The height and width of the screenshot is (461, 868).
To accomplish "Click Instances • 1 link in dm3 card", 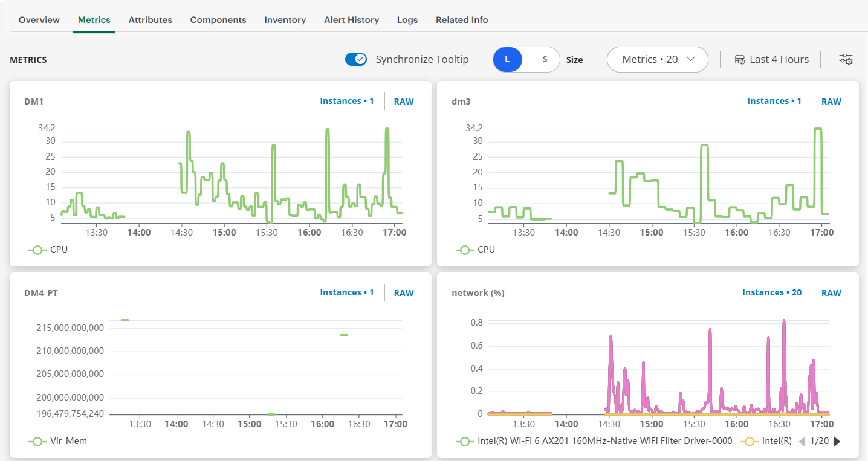I will pos(774,101).
